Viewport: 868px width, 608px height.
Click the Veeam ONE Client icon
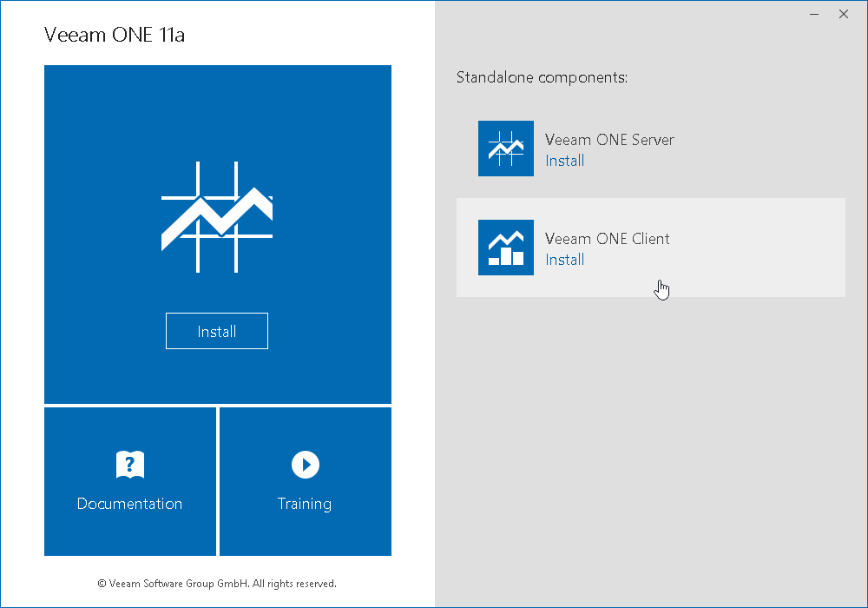[x=506, y=248]
